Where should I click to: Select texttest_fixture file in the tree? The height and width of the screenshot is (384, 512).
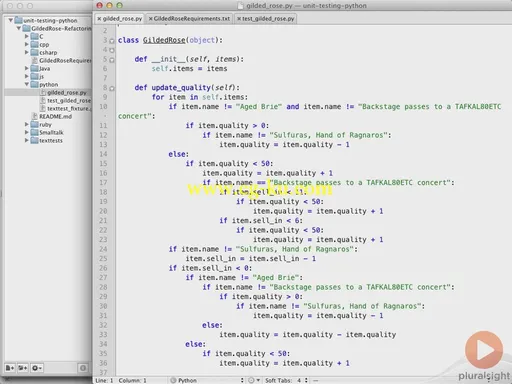69,108
